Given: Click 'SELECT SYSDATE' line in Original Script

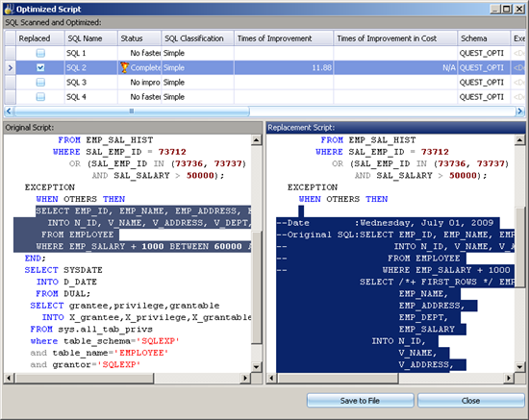Looking at the screenshot, I should point(63,270).
